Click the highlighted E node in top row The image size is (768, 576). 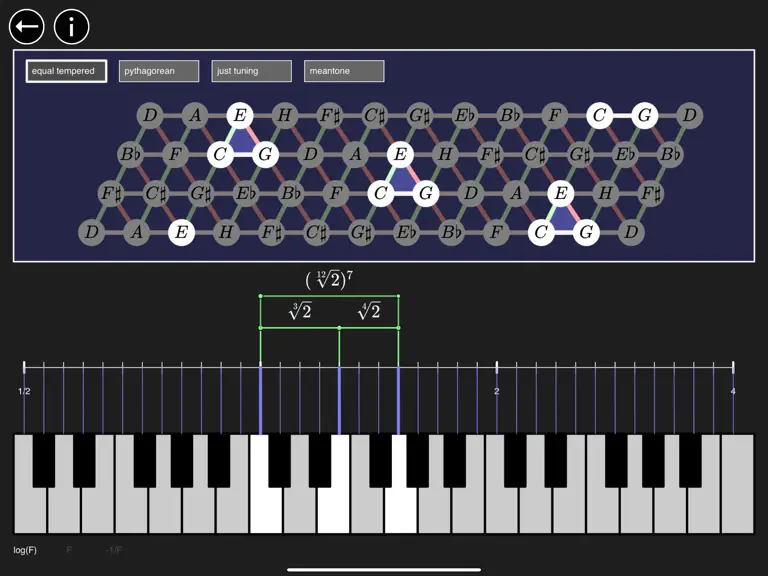click(x=240, y=116)
